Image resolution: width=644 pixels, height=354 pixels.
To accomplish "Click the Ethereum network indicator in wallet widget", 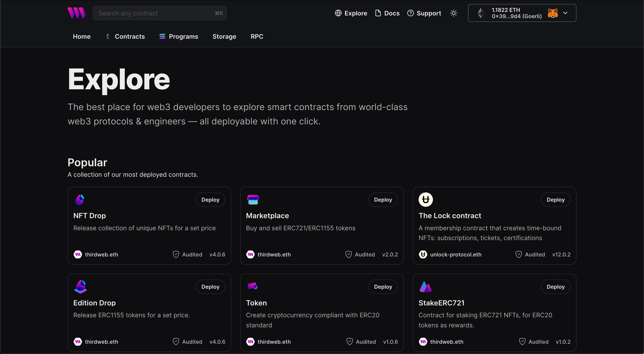I will (x=481, y=13).
